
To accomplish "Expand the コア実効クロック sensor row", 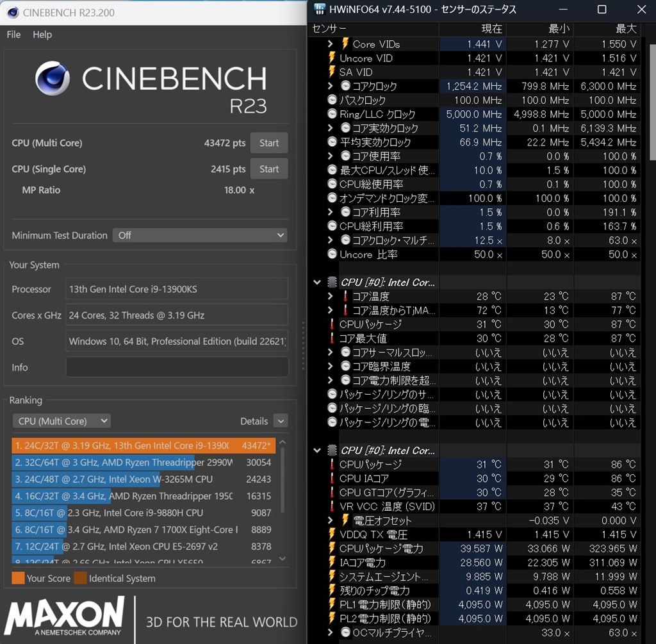I will click(330, 128).
